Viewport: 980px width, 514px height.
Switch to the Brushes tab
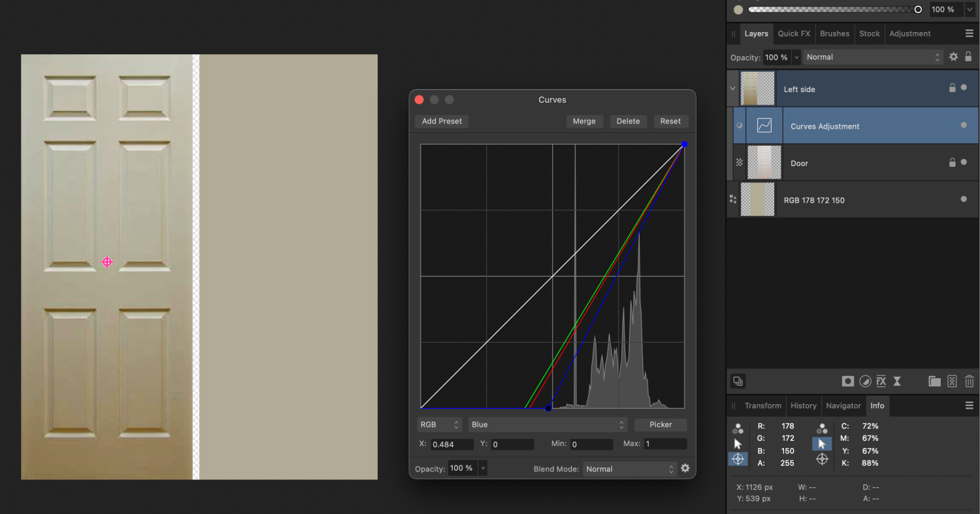(834, 33)
